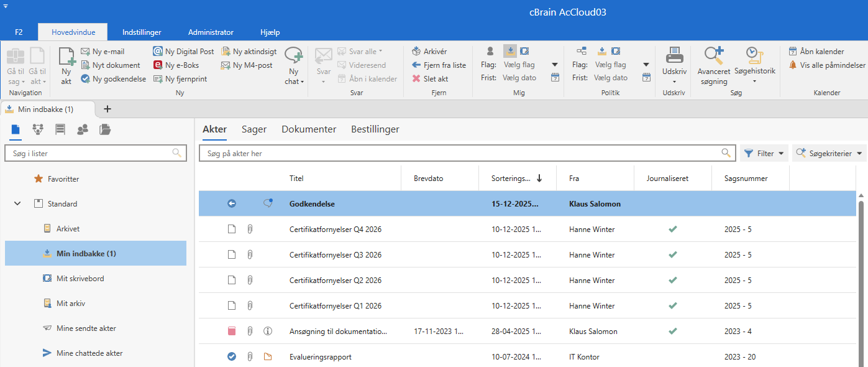The height and width of the screenshot is (367, 868).
Task: Expand the Søgekriterier dropdown
Action: point(829,153)
